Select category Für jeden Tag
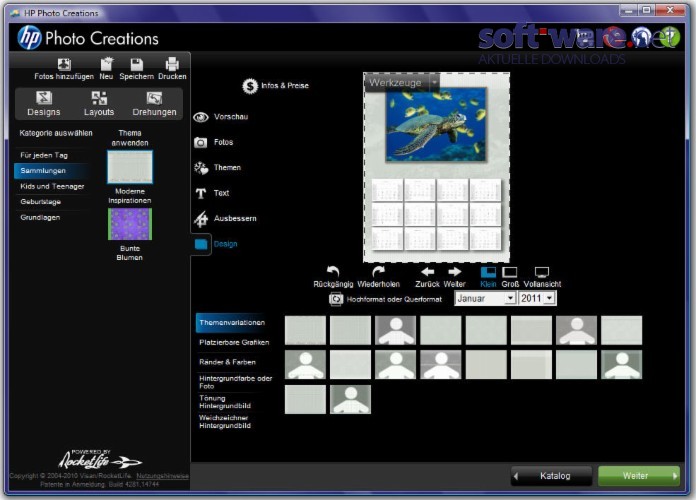This screenshot has height=500, width=696. (x=44, y=155)
